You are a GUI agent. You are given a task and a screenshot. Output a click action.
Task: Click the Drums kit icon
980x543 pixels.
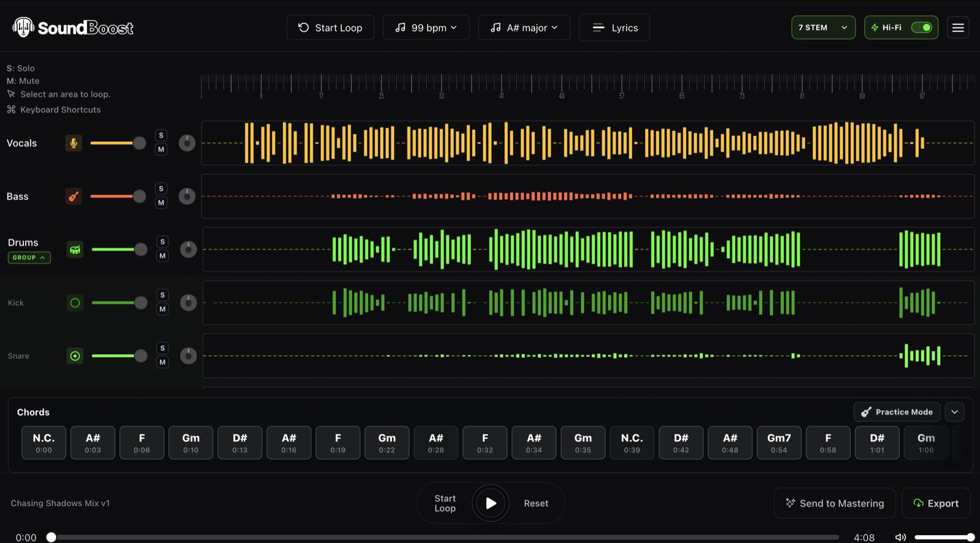[x=75, y=249]
